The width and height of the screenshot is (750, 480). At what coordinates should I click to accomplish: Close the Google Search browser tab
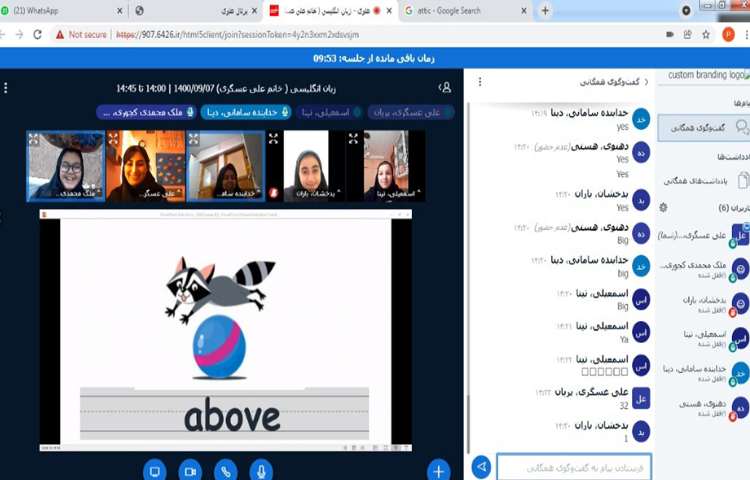pos(524,11)
